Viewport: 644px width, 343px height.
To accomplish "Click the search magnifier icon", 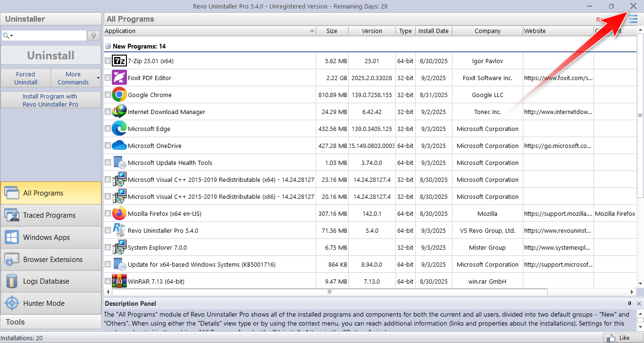I will tap(6, 36).
